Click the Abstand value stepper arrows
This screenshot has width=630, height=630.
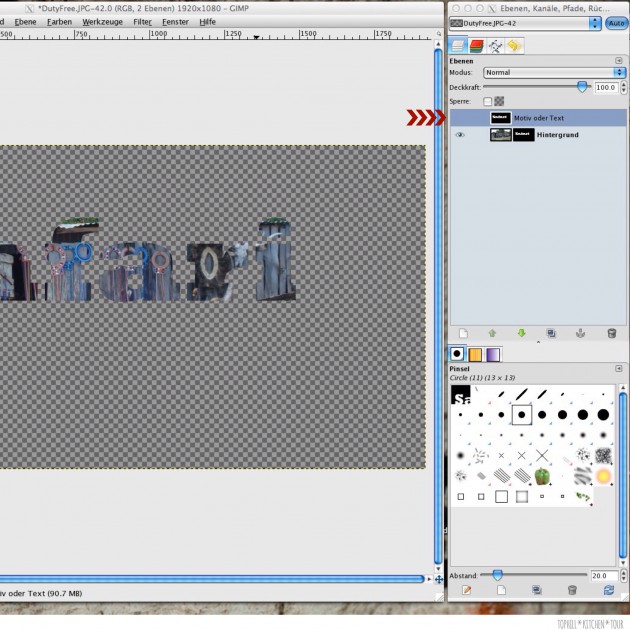pos(623,576)
